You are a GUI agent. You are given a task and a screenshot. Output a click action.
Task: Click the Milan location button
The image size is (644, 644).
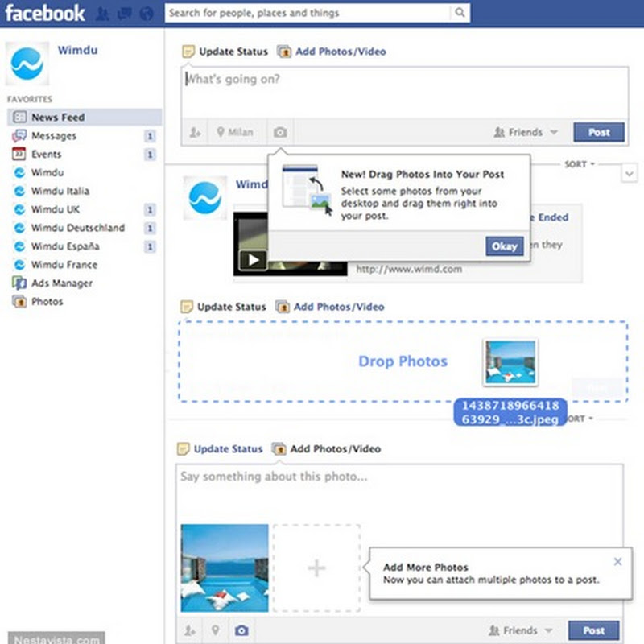(x=235, y=132)
